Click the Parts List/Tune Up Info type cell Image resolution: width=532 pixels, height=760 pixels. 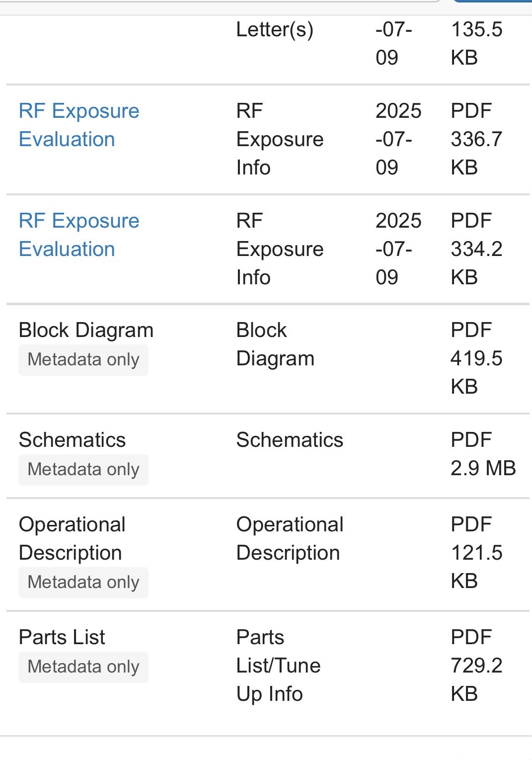(278, 665)
